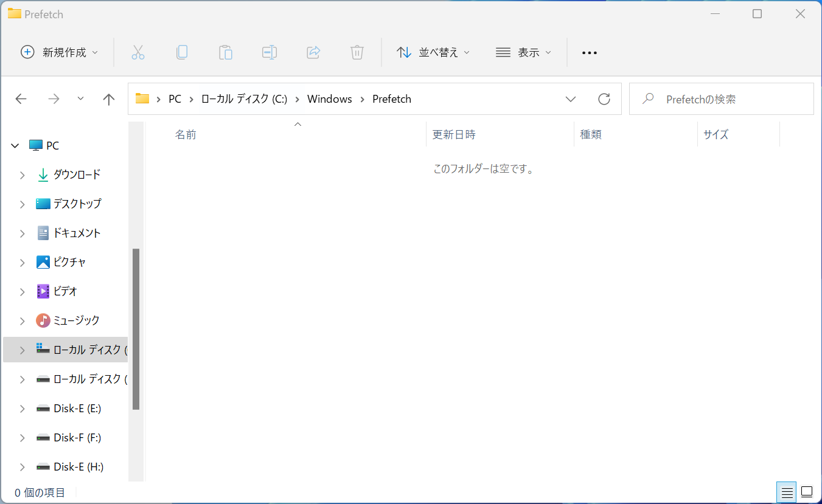This screenshot has height=504, width=822.
Task: Maximize the Prefetch window
Action: click(x=758, y=13)
